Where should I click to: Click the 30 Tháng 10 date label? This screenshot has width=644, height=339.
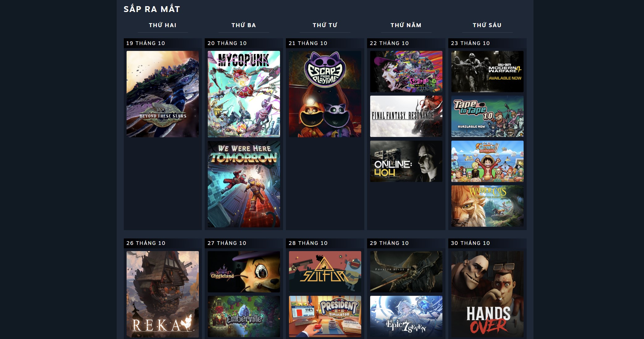click(470, 243)
